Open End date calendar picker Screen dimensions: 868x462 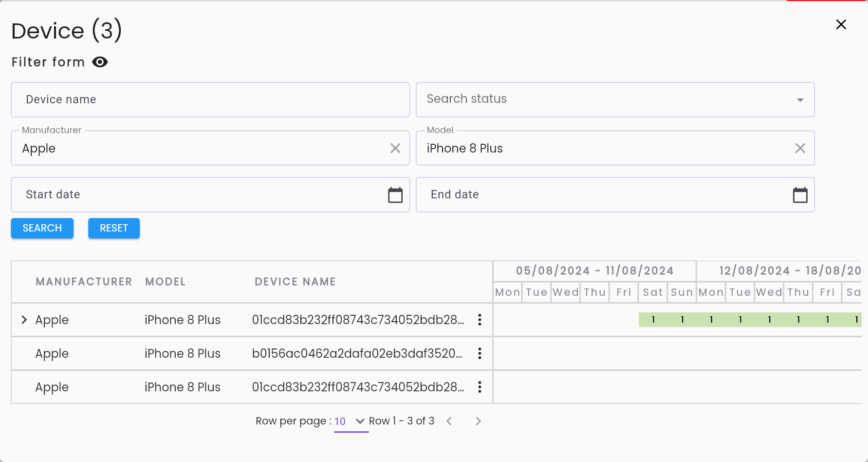pos(800,195)
